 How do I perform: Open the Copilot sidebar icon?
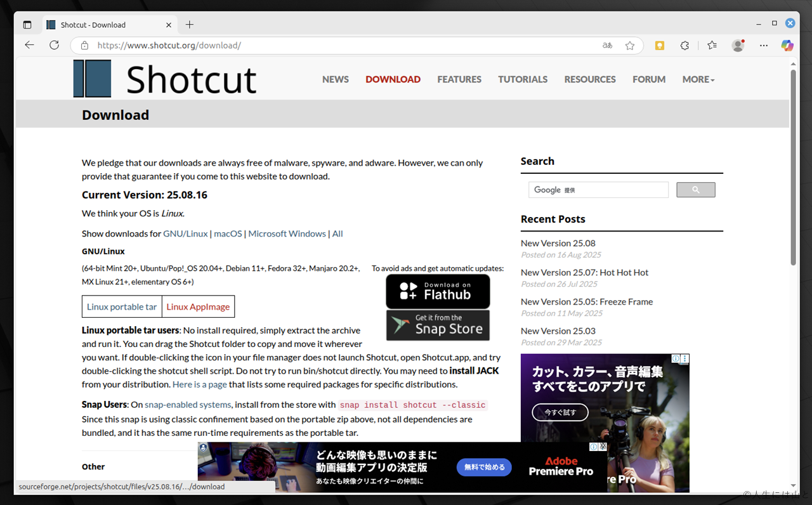[x=787, y=46]
